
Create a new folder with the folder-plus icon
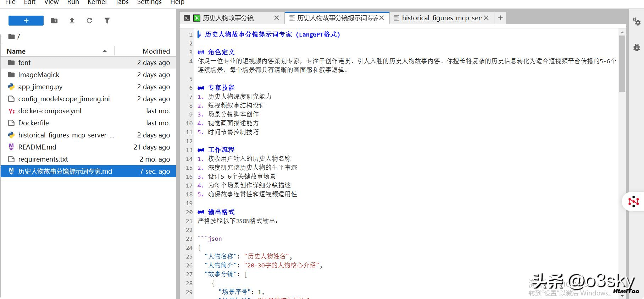click(54, 21)
